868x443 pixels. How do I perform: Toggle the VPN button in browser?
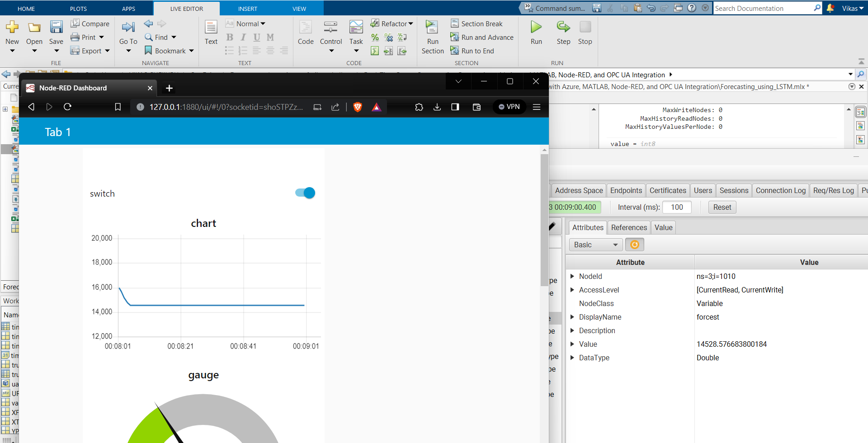click(x=509, y=107)
